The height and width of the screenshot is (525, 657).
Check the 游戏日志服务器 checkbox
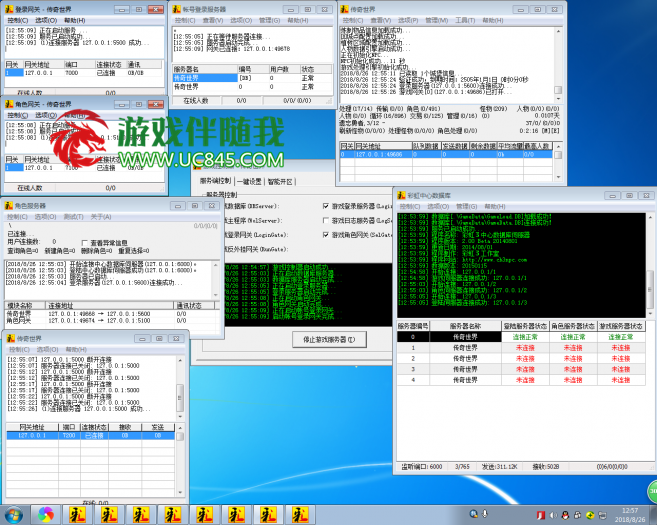326,220
